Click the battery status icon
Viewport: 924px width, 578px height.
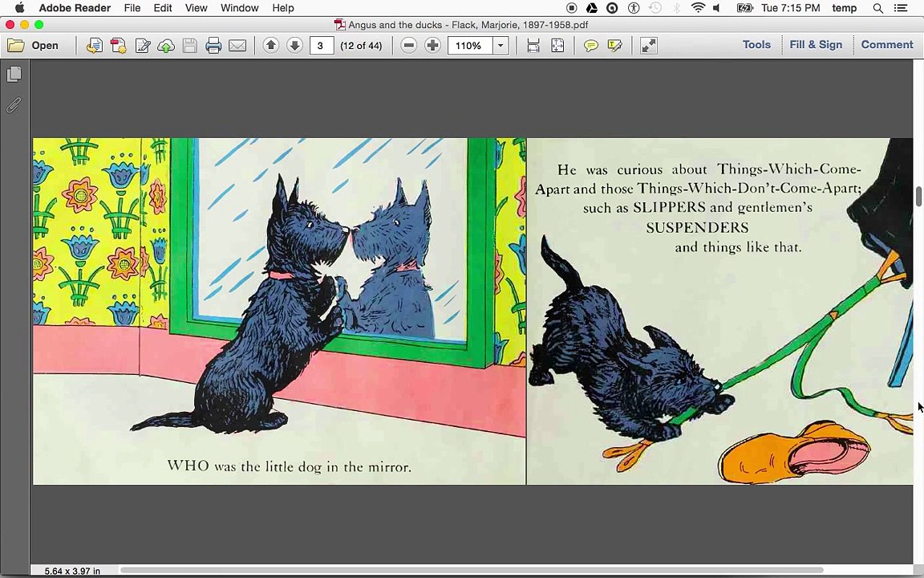pos(744,8)
